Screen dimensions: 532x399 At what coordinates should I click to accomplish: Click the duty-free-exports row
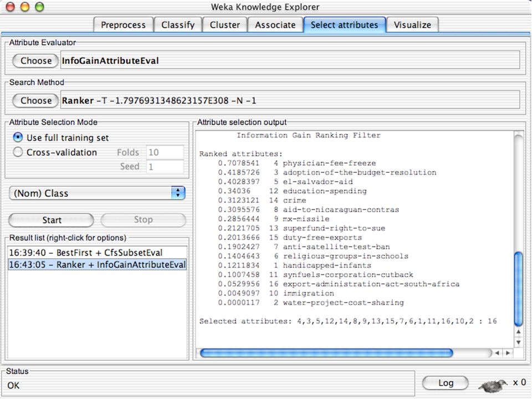[x=290, y=238]
